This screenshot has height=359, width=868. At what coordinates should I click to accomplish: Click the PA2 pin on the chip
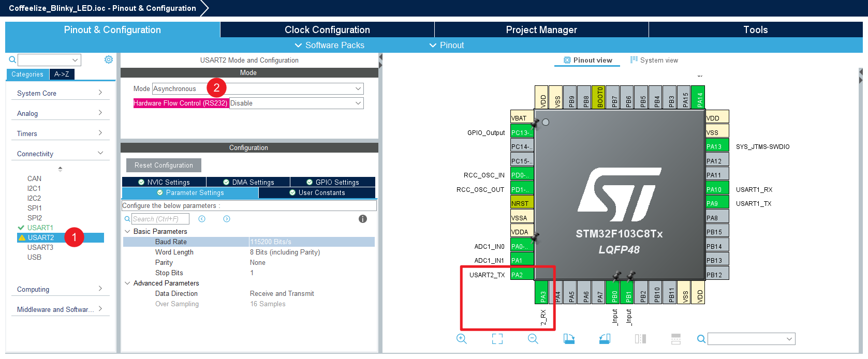click(522, 275)
